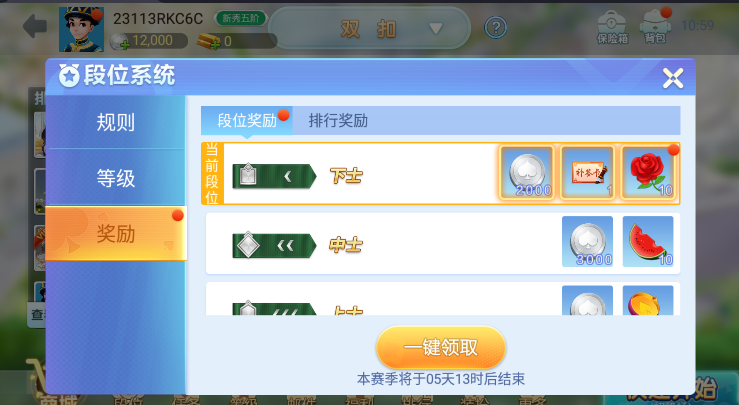Image resolution: width=739 pixels, height=405 pixels.
Task: Open the 等级 sidebar section
Action: (115, 178)
